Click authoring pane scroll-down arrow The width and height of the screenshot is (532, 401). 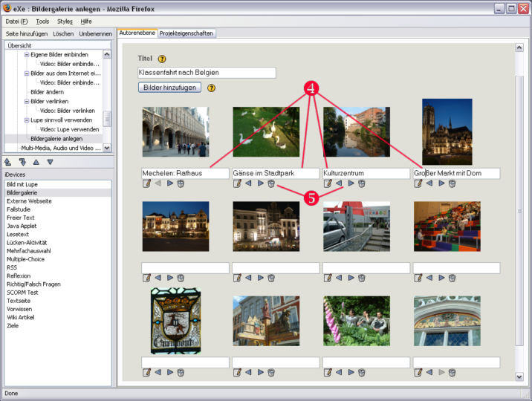point(519,376)
